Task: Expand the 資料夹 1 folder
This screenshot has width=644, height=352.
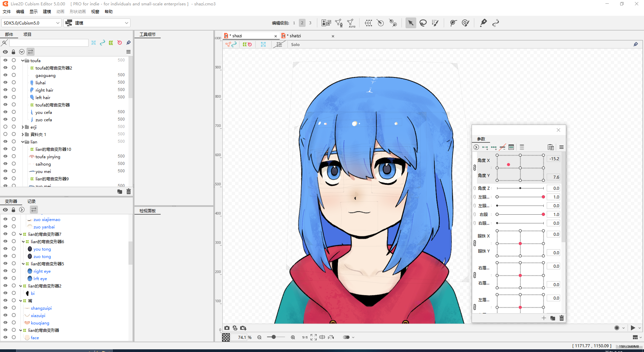Action: click(23, 134)
